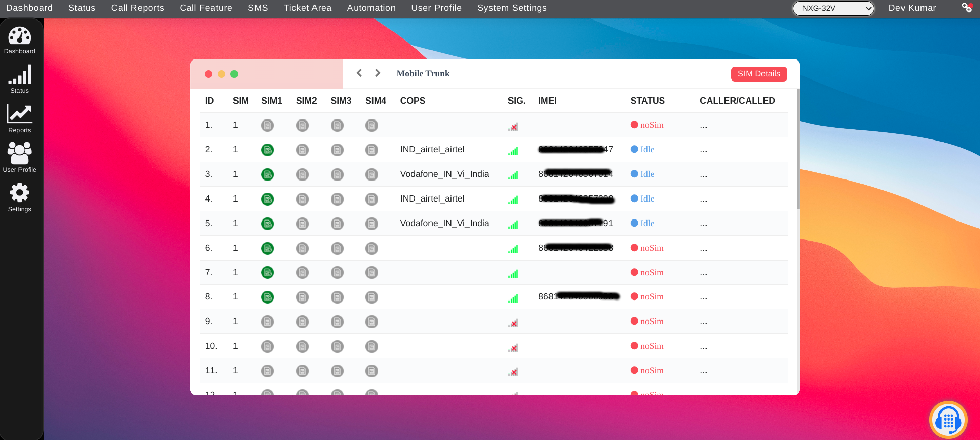Open the System Settings menu
Viewport: 980px width, 440px height.
512,8
